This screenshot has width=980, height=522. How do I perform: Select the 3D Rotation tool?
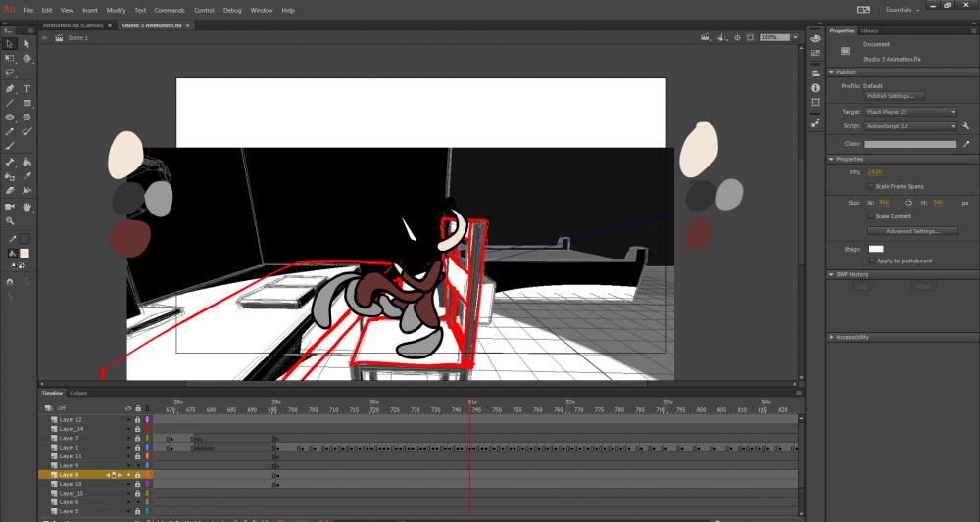tap(26, 58)
